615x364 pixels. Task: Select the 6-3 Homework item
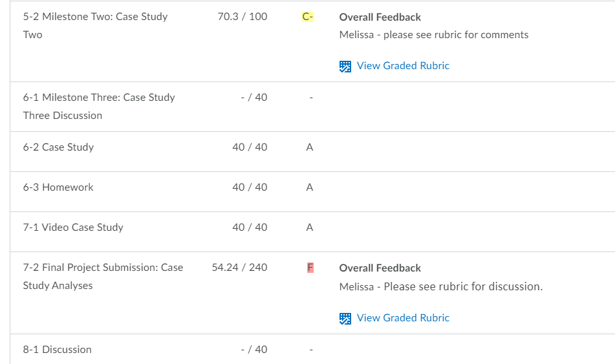[58, 187]
